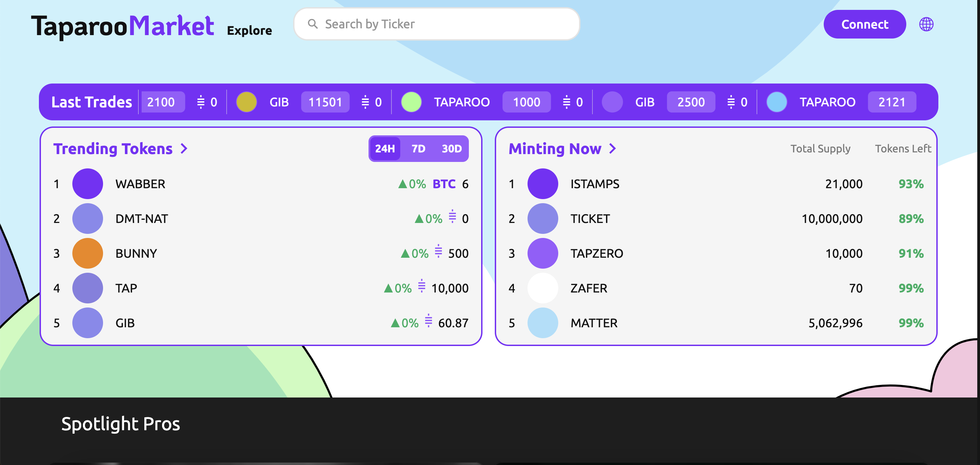Go to TaparooMarket home logo
The image size is (980, 465).
click(122, 27)
